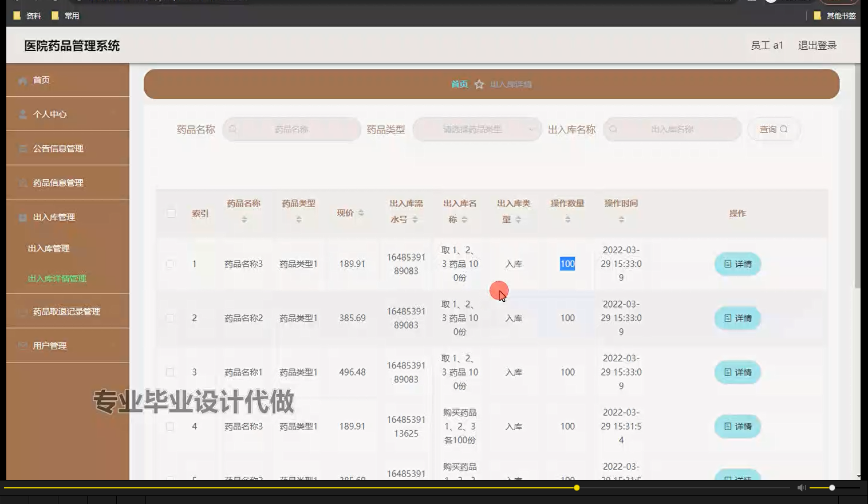Click the mute speaker icon in video controls

pyautogui.click(x=800, y=487)
